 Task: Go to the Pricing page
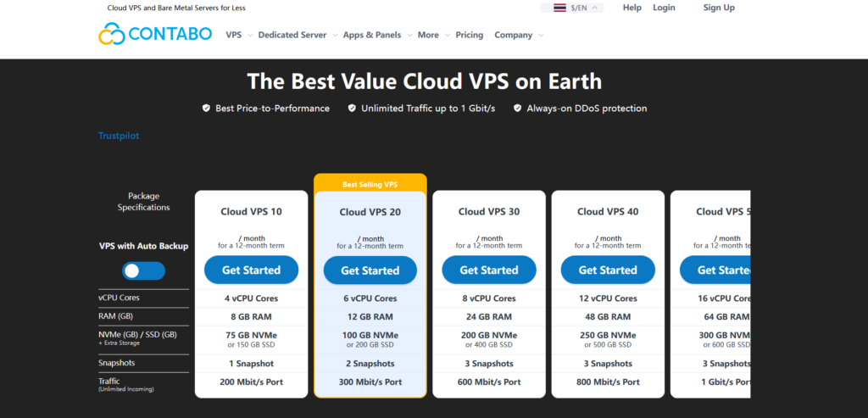tap(469, 36)
